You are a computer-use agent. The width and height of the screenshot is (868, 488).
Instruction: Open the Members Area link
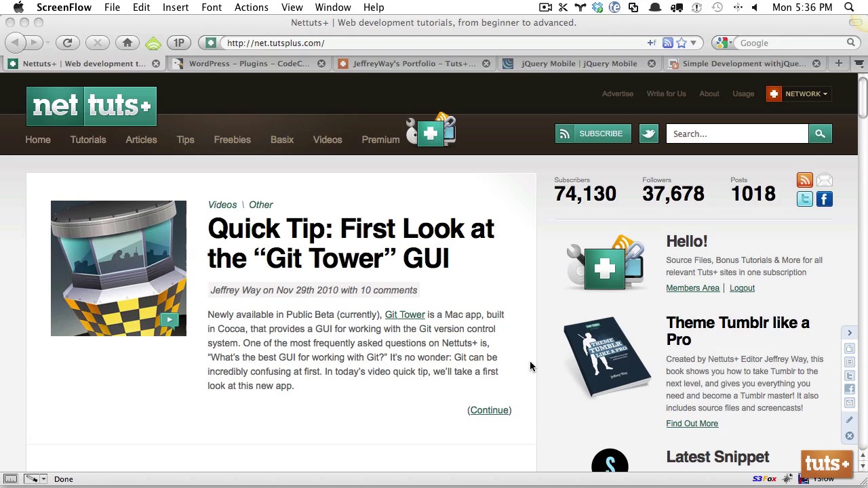point(692,288)
